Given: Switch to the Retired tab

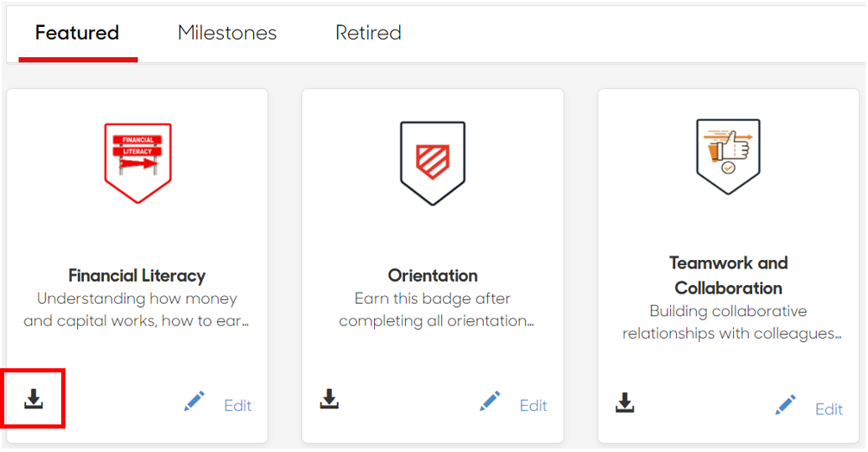Looking at the screenshot, I should click(x=368, y=33).
